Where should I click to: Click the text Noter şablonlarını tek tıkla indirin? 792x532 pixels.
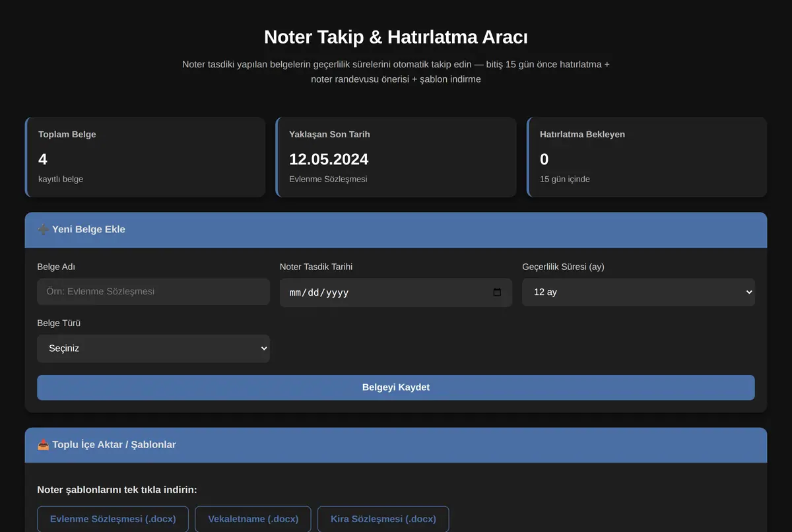point(117,490)
